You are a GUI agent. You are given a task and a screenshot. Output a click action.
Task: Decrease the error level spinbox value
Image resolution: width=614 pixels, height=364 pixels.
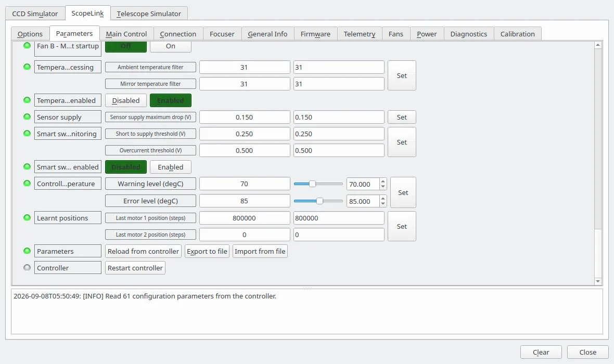pos(383,204)
